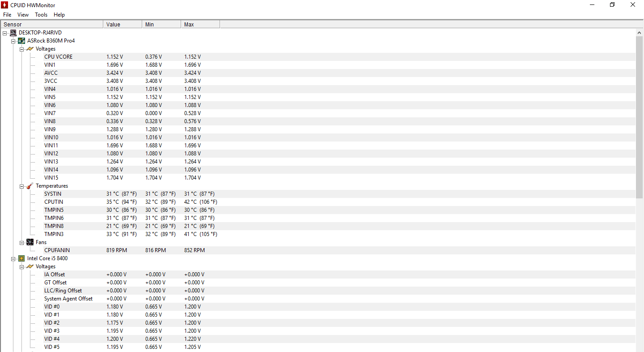Select the VIN1 sensor row
The width and height of the screenshot is (644, 352).
coord(339,65)
